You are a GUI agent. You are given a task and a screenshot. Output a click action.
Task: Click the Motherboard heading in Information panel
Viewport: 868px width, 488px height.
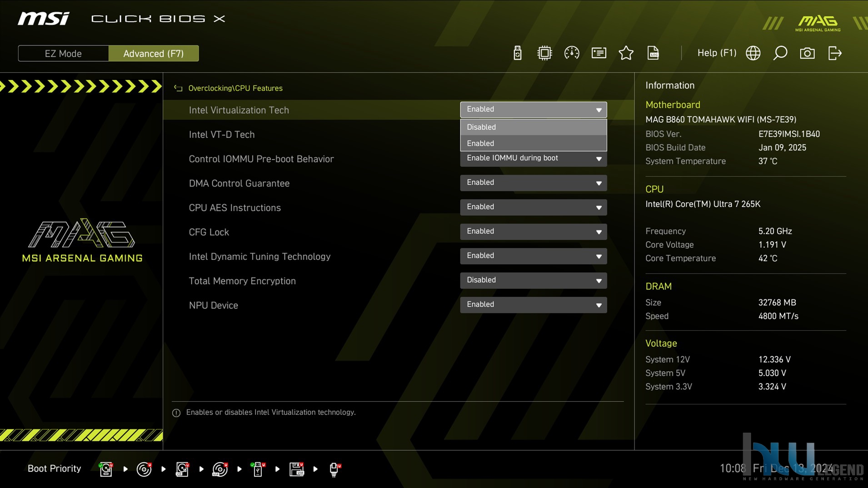point(673,105)
